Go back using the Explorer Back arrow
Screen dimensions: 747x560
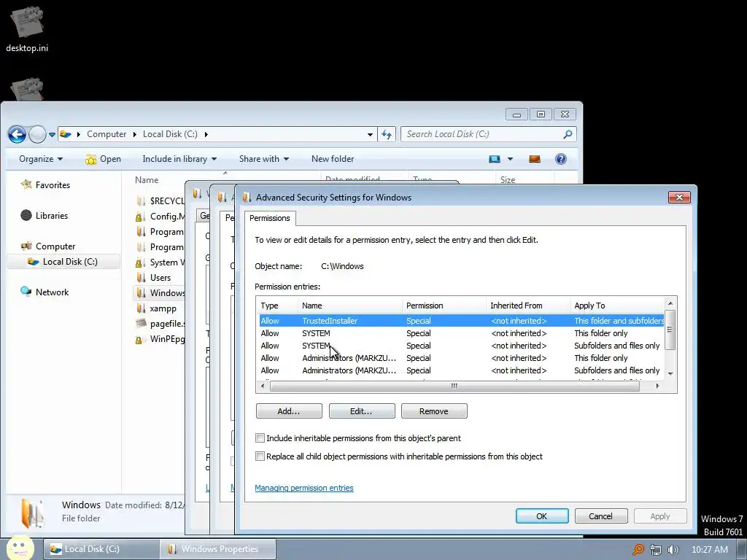(x=17, y=134)
